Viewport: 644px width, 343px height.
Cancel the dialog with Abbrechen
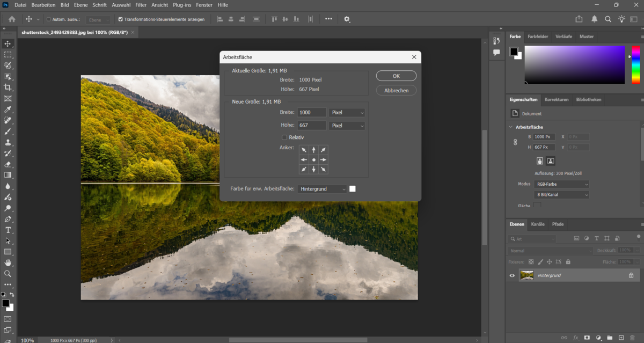click(x=396, y=90)
